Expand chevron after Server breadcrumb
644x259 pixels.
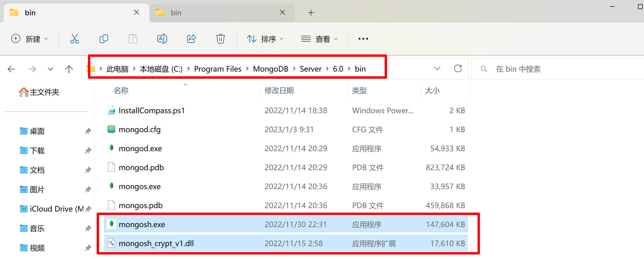pyautogui.click(x=327, y=69)
